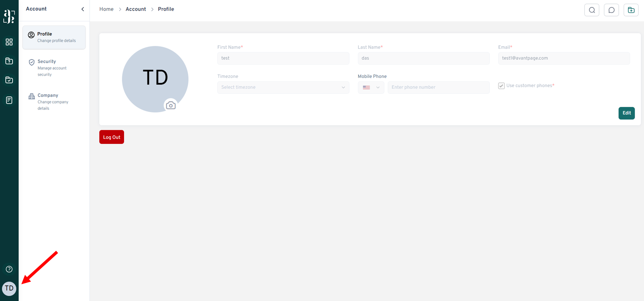Click the red Log Out button
This screenshot has height=301, width=644.
click(111, 137)
